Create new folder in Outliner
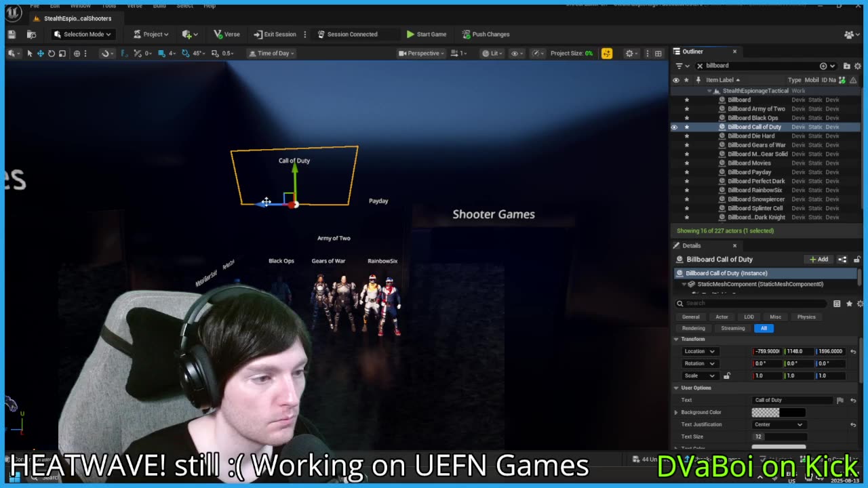Viewport: 868px width, 488px height. coord(846,66)
